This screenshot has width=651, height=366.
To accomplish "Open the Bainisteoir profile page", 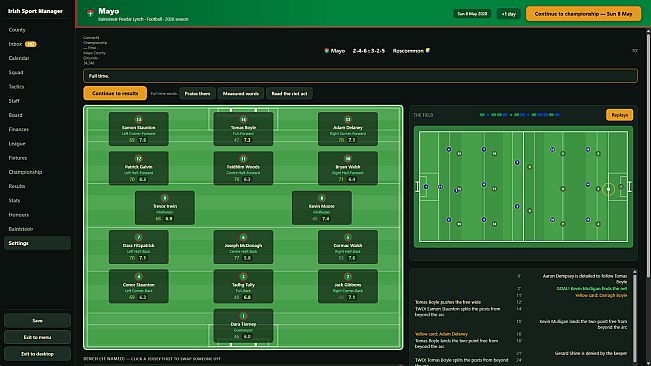I will point(37,229).
